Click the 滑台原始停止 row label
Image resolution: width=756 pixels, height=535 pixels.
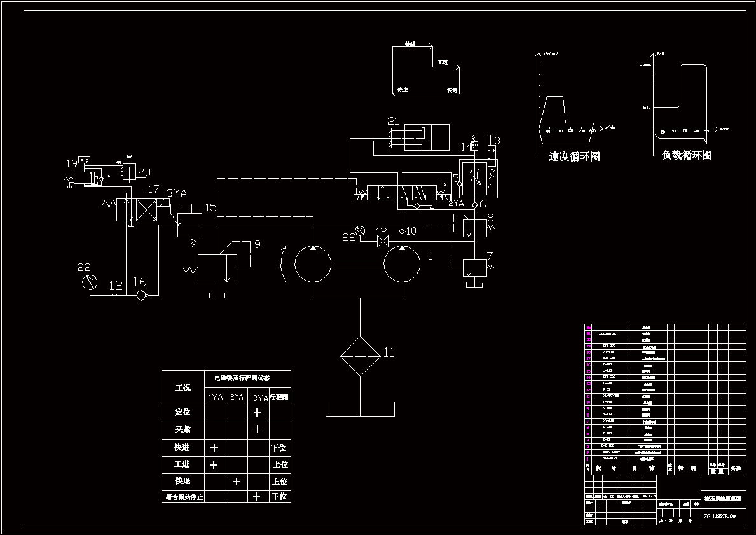click(x=184, y=497)
